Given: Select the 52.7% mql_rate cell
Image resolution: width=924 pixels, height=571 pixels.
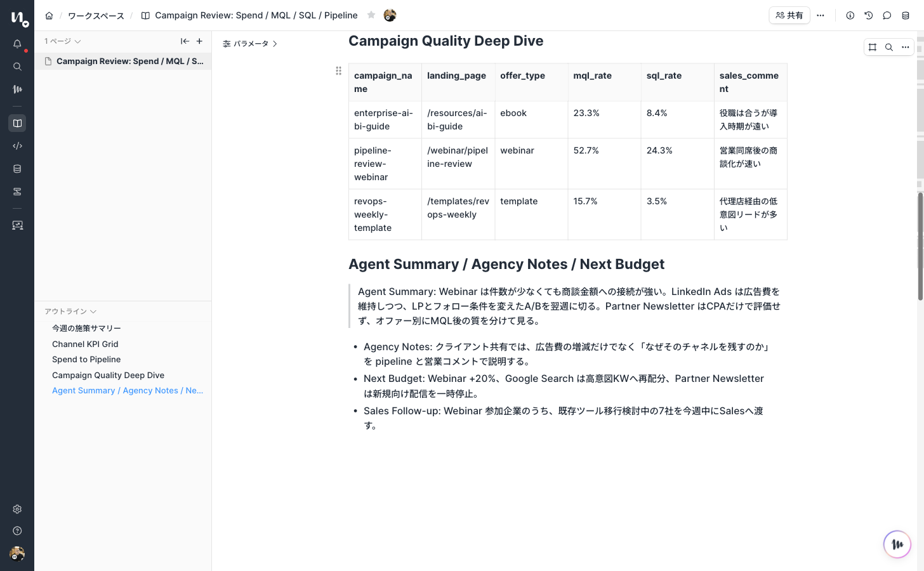Looking at the screenshot, I should point(604,164).
